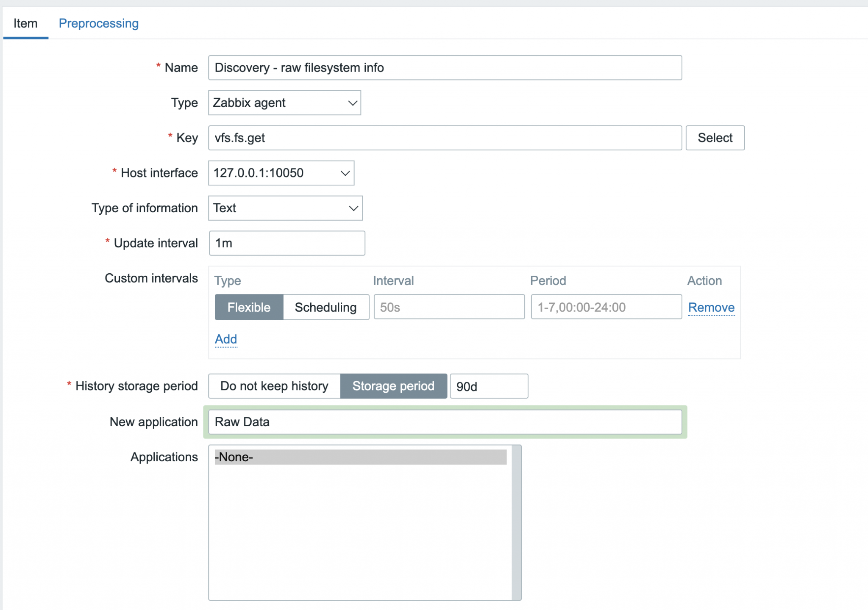Click the Update interval field showing 1m

(x=287, y=243)
